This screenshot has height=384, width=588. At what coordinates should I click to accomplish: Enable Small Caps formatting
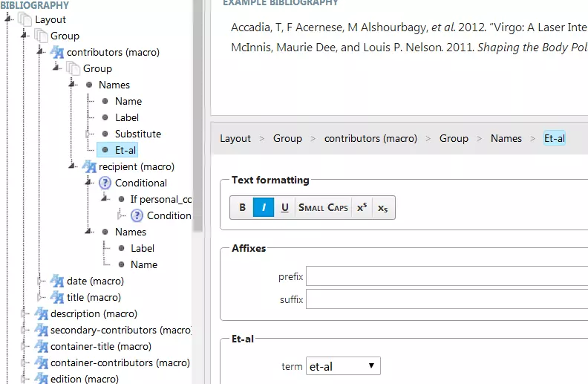coord(323,208)
